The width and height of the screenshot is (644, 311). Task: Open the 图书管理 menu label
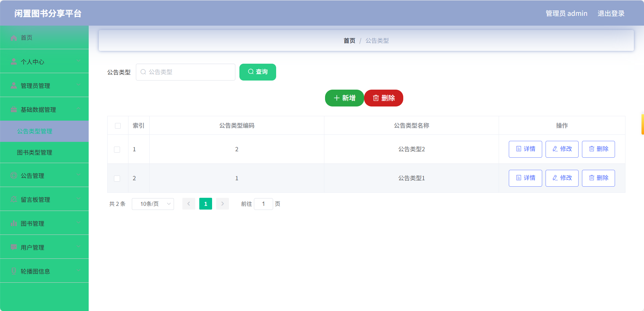click(32, 223)
